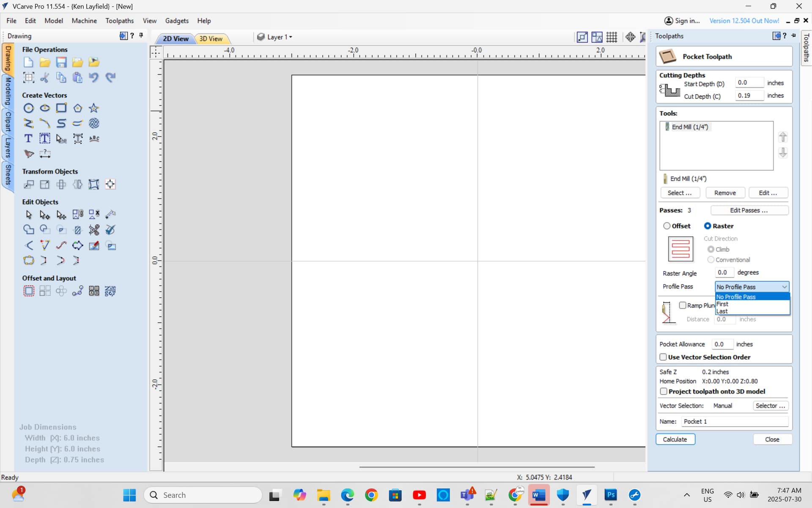Select the Draw Ellipse tool
The image size is (812, 508).
point(45,108)
